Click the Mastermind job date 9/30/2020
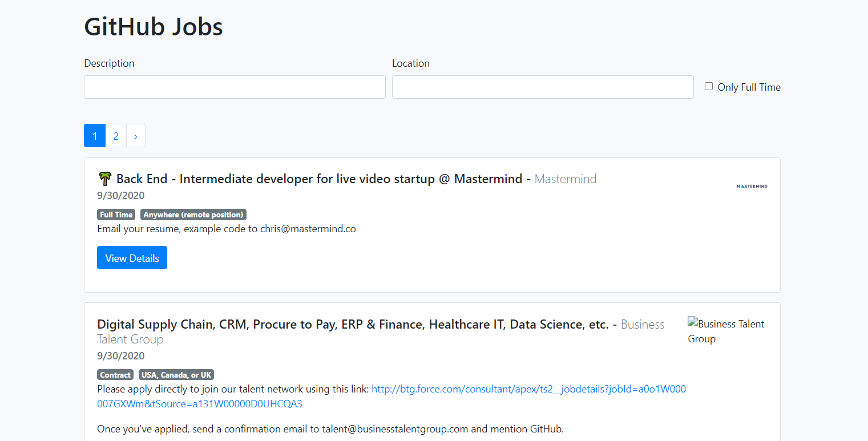 [x=121, y=196]
